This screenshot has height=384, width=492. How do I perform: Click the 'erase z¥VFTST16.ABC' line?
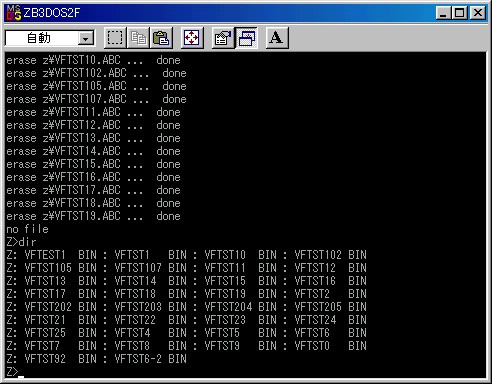tap(93, 177)
